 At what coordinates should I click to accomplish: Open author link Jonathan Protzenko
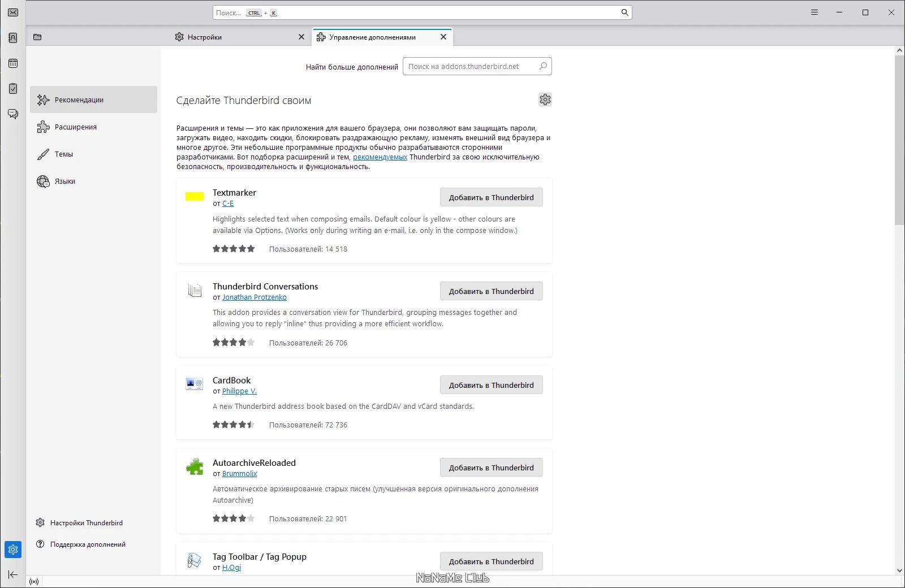pyautogui.click(x=255, y=297)
